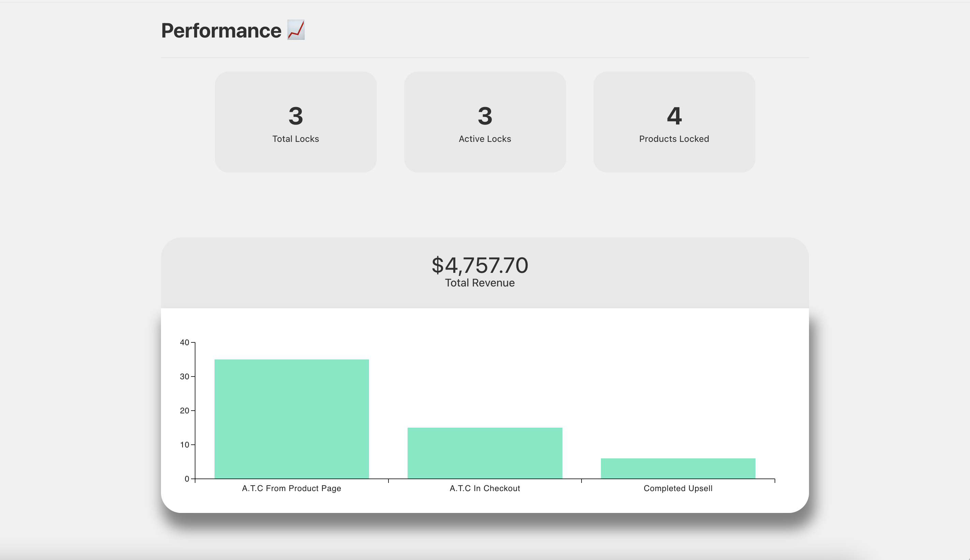Click the 40 tick on y-axis
The width and height of the screenshot is (970, 560).
pos(184,342)
